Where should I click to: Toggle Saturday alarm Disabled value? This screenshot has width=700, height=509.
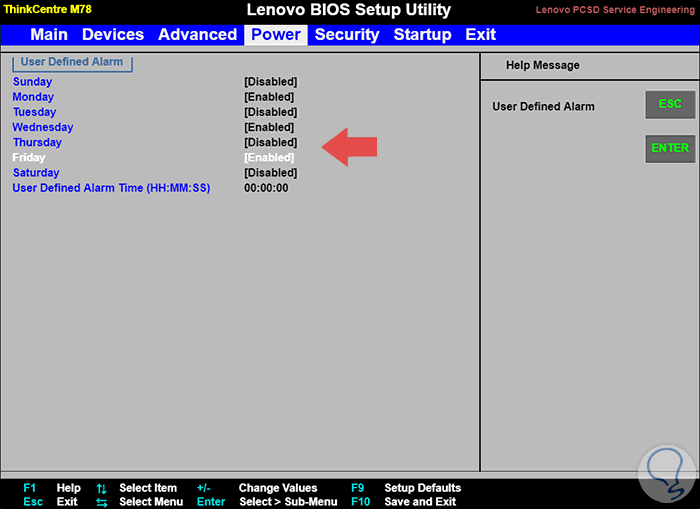pyautogui.click(x=271, y=173)
